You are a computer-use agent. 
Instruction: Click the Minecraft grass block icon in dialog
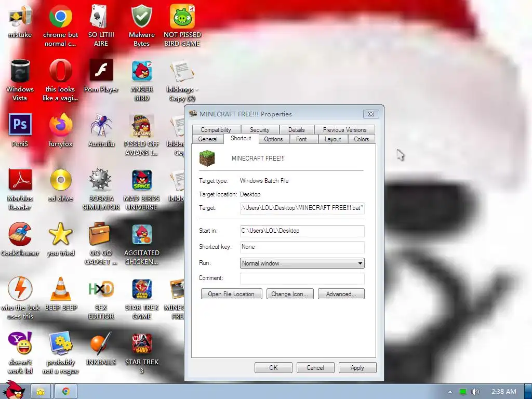tap(207, 158)
